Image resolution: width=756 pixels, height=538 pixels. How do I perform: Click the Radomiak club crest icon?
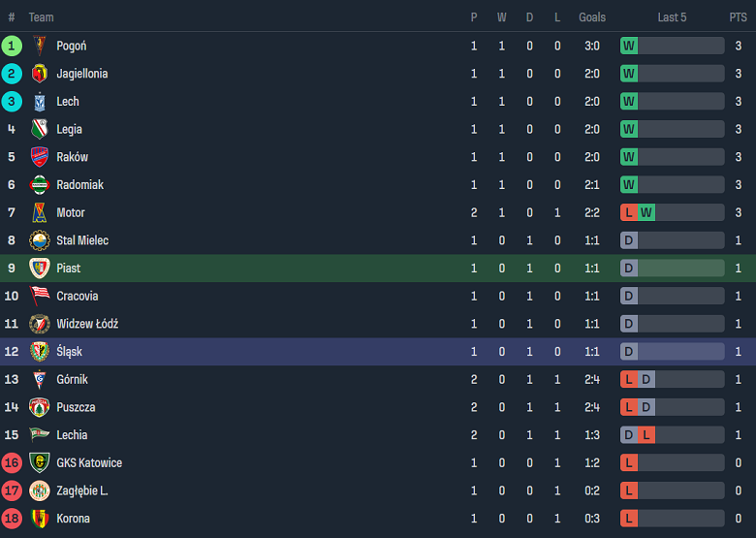coord(40,185)
